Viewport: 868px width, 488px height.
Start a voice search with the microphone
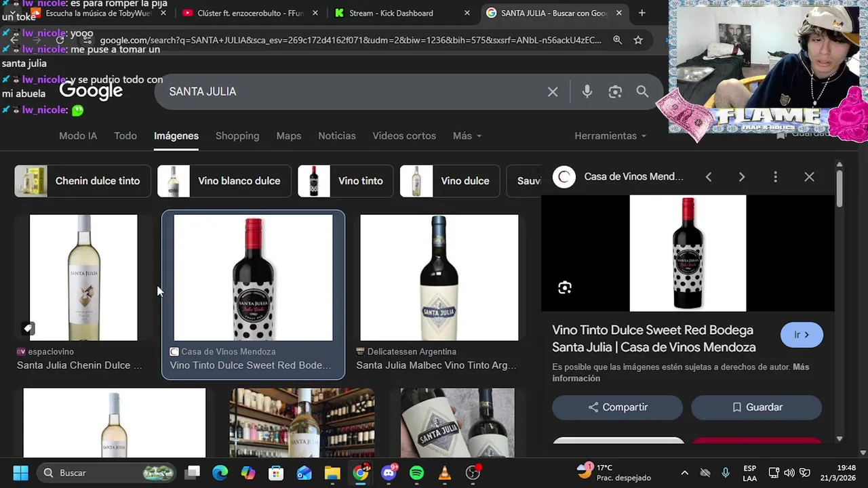click(587, 91)
